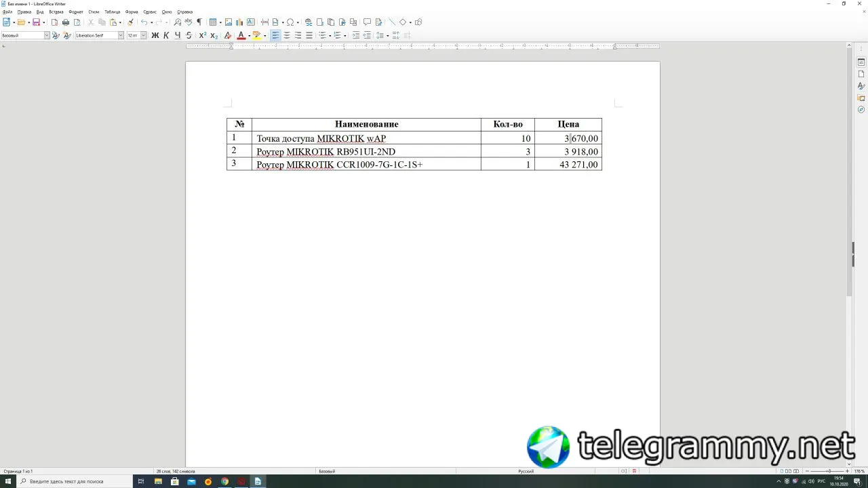Insert an image
The image size is (868, 488).
coord(229,22)
